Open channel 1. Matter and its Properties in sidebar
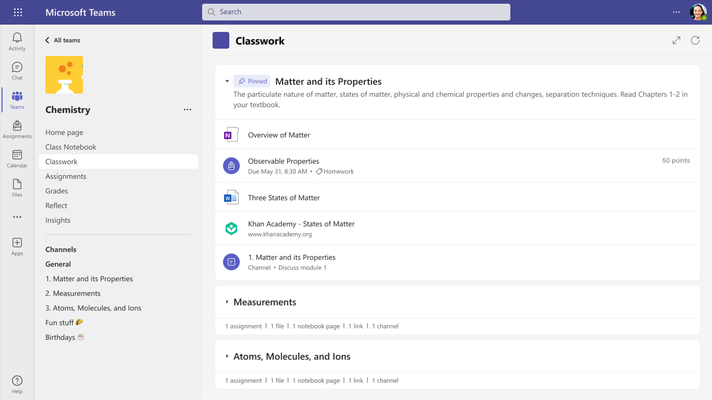Screen dimensions: 712x400 (x=89, y=279)
